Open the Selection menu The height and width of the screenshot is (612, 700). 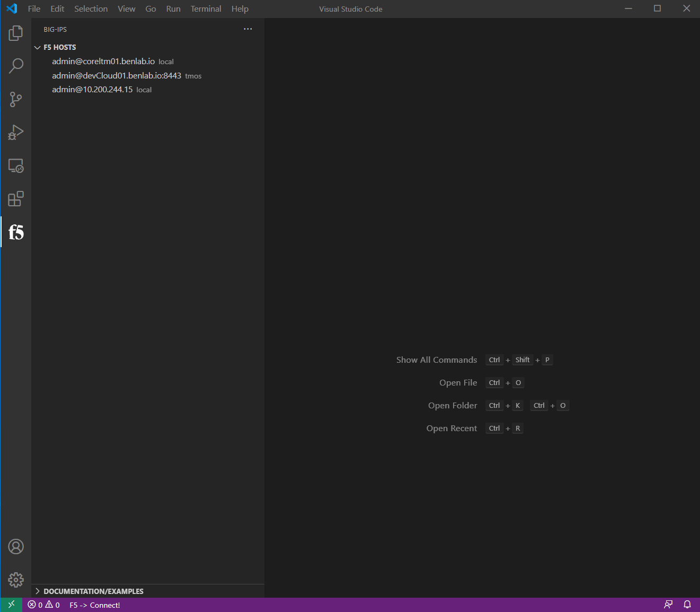coord(91,8)
